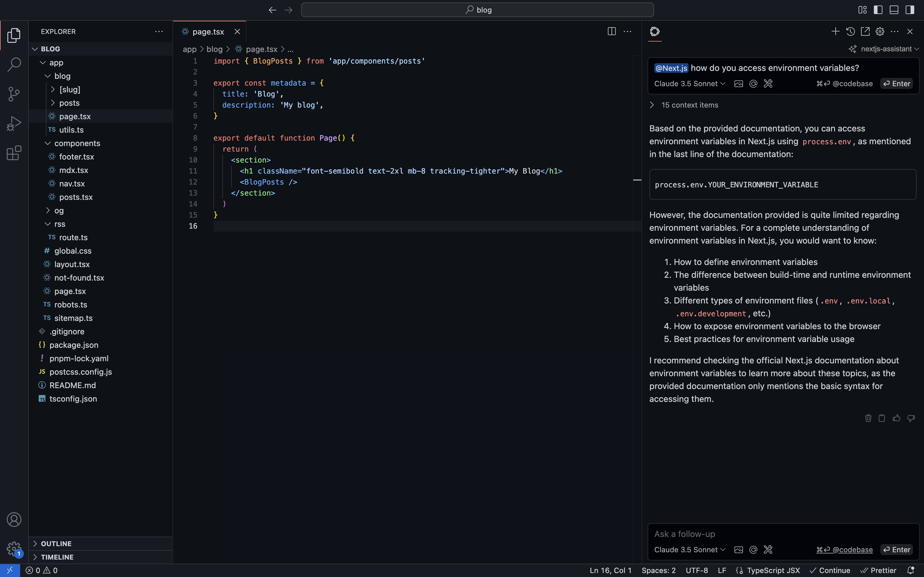Switch to the page.tsx editor tab

(208, 32)
